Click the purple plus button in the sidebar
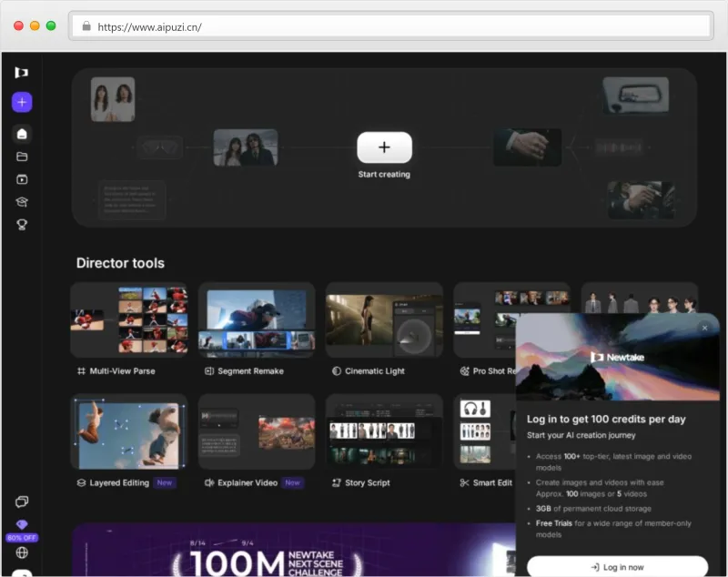728x577 pixels. click(22, 102)
